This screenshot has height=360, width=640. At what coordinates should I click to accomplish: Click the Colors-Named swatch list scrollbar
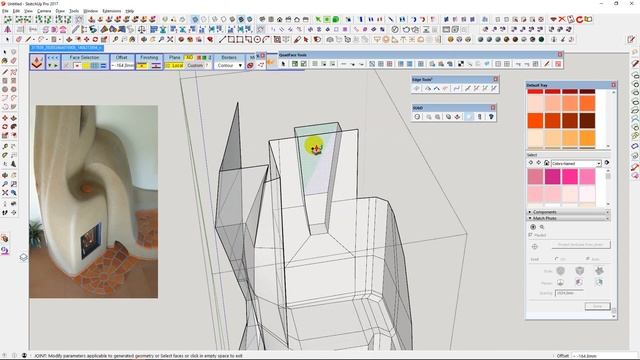[608, 188]
